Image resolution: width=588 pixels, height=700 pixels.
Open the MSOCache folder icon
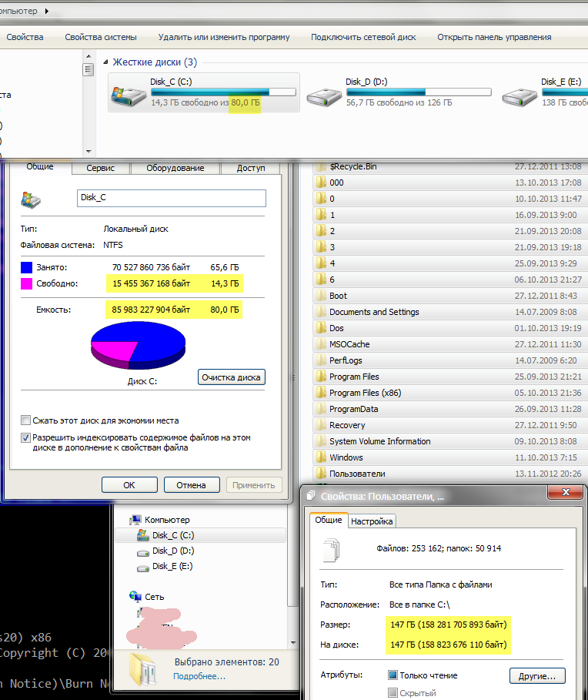[321, 343]
